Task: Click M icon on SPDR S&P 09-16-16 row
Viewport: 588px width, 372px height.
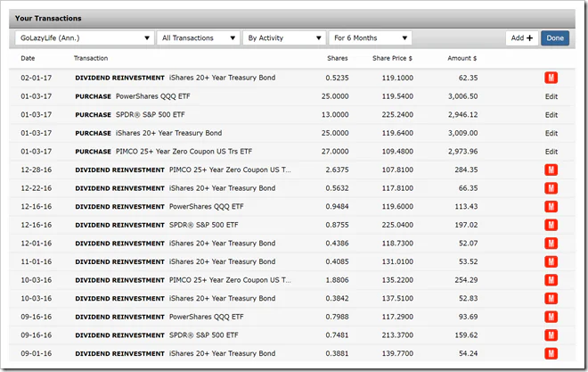Action: pyautogui.click(x=551, y=335)
